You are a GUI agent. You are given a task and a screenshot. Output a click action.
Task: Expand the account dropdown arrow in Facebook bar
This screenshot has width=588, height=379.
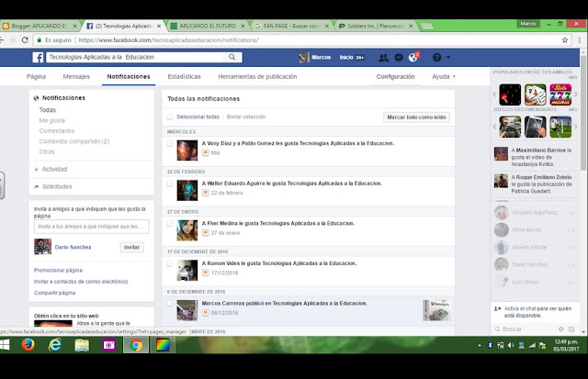[448, 57]
